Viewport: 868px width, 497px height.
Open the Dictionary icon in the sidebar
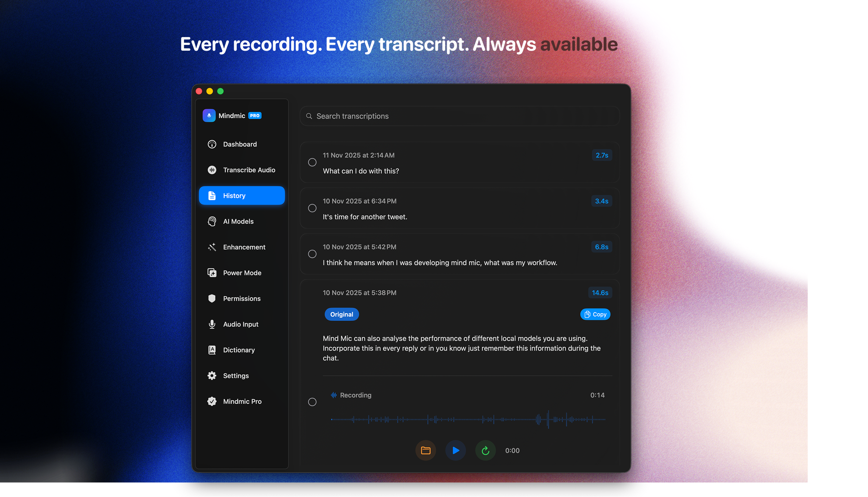tap(212, 350)
